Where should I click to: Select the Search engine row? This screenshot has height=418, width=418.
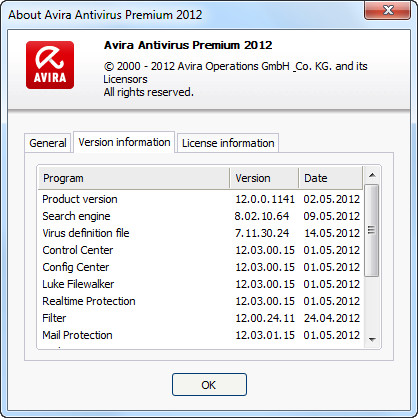[x=201, y=216]
